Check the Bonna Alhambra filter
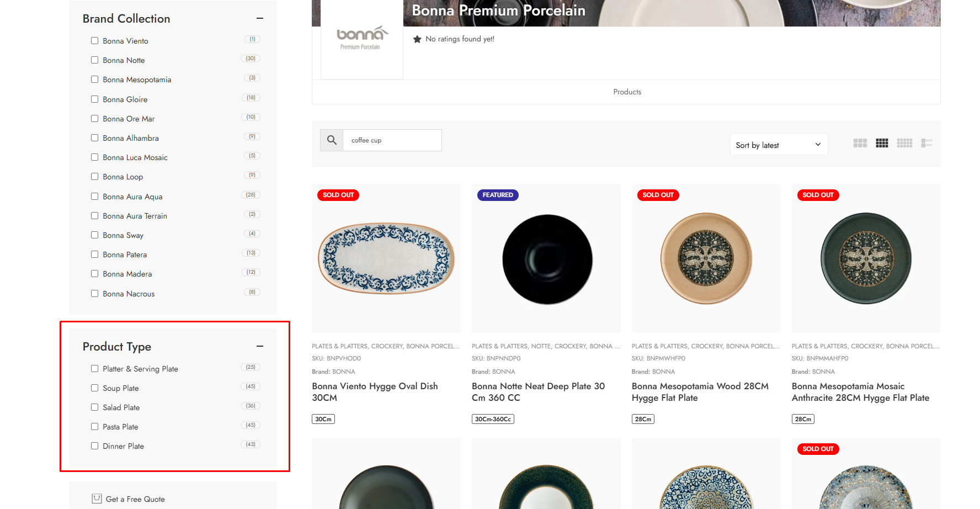 point(94,138)
